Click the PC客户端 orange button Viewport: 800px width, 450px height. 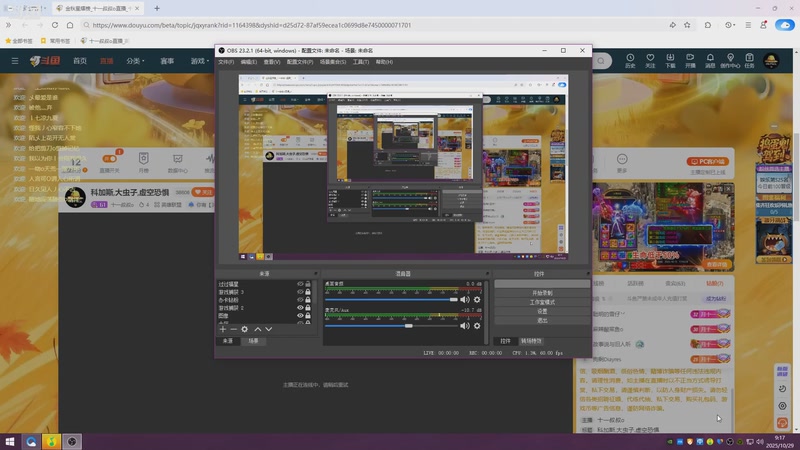click(707, 161)
